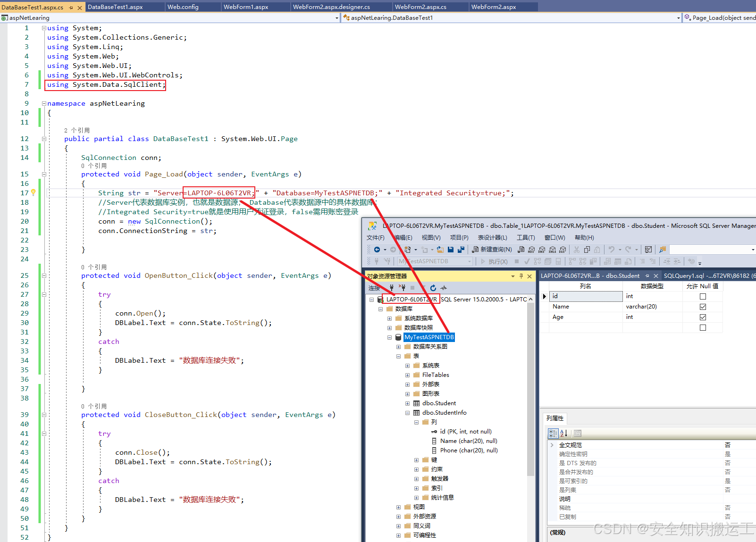Image resolution: width=756 pixels, height=542 pixels.
Task: Toggle Allow Null checkbox for Age column
Action: point(703,317)
